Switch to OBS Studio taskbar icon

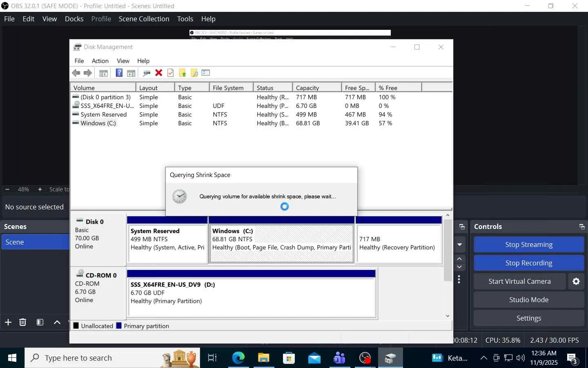tap(365, 358)
